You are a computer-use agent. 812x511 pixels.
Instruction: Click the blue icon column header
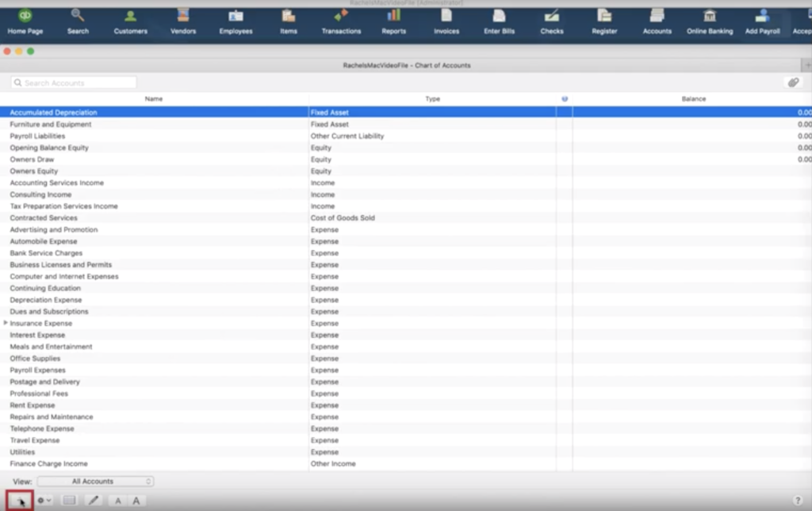pos(565,98)
